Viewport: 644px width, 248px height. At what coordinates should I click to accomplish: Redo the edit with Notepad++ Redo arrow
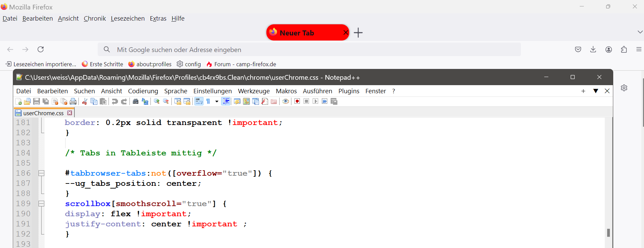click(124, 101)
